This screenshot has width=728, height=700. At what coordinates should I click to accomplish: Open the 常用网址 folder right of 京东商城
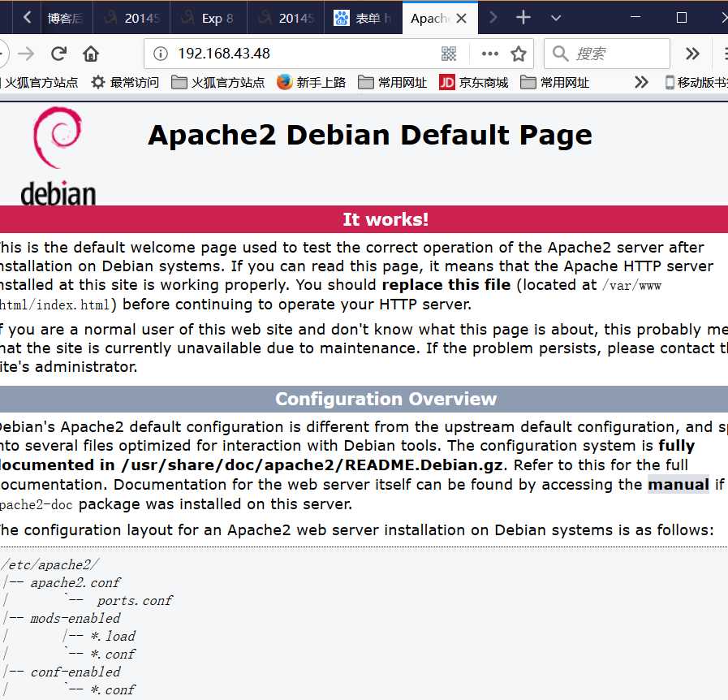(555, 83)
